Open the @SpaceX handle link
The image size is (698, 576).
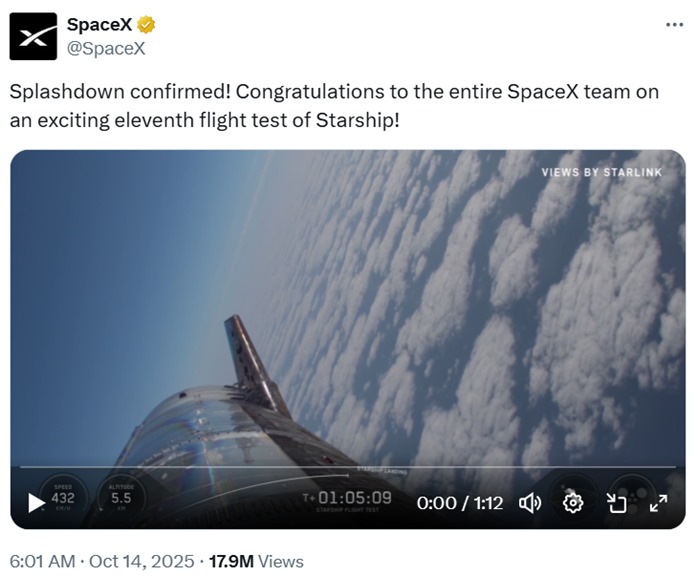105,48
